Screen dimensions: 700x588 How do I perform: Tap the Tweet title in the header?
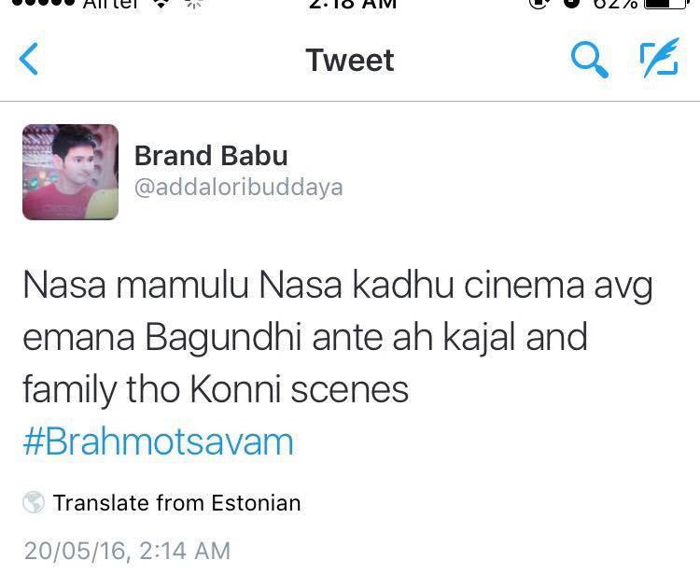tap(350, 60)
